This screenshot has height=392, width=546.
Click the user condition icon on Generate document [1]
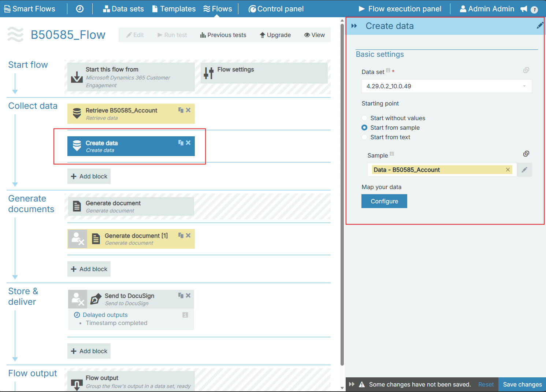78,239
